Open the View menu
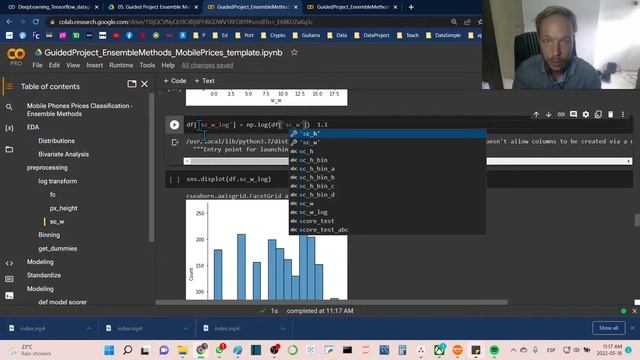This screenshot has height=360, width=640. pyautogui.click(x=73, y=65)
